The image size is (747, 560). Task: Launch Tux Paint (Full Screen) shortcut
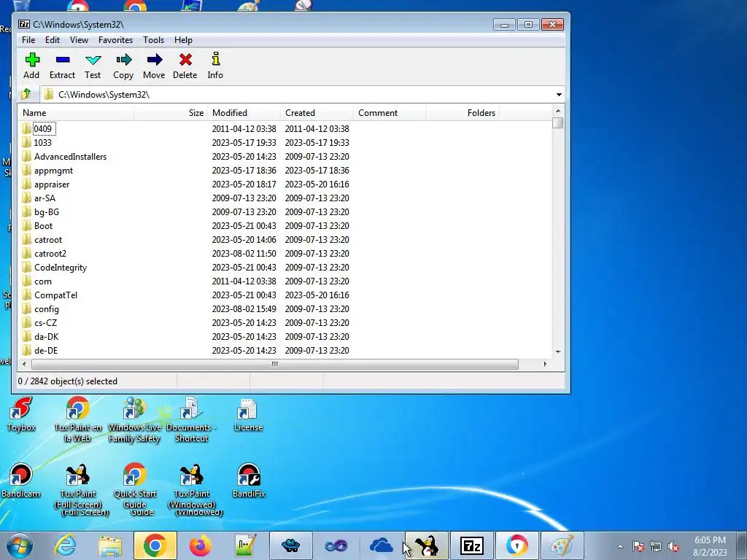[77, 486]
